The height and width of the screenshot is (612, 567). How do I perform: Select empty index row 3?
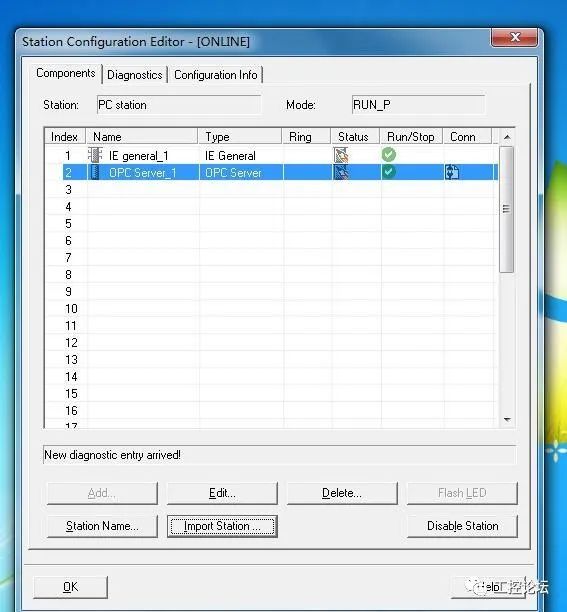coord(68,190)
